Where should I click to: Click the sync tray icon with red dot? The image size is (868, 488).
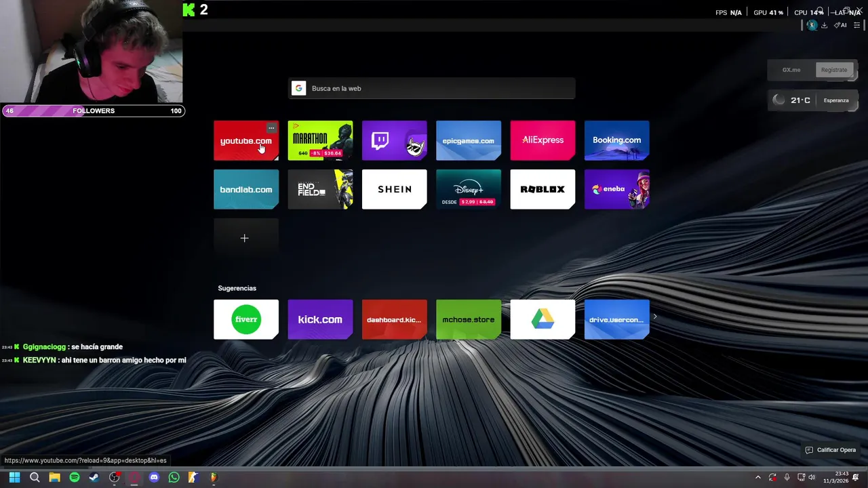tap(772, 477)
